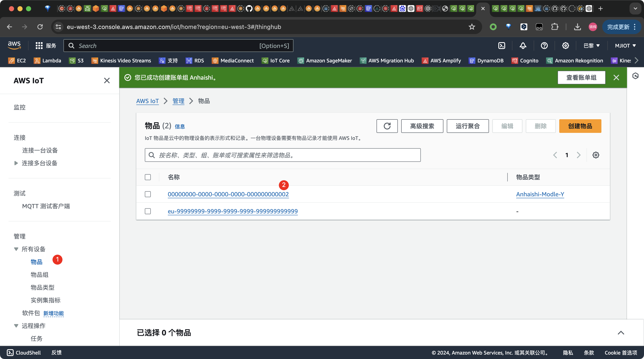Open browser extensions puzzle icon
Viewport: 644px width, 359px height.
555,27
